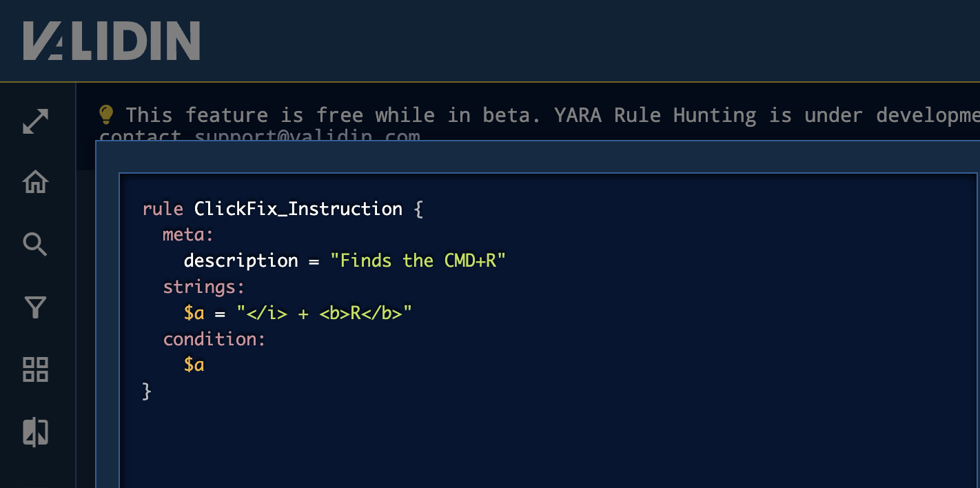
Task: Click the closing brace of the rule
Action: tap(146, 392)
